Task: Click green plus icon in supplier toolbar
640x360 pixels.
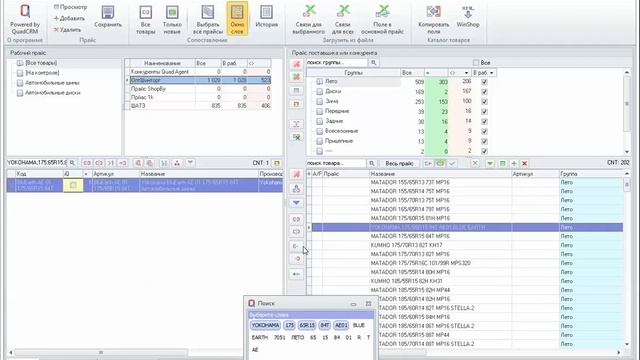Action: [x=514, y=163]
